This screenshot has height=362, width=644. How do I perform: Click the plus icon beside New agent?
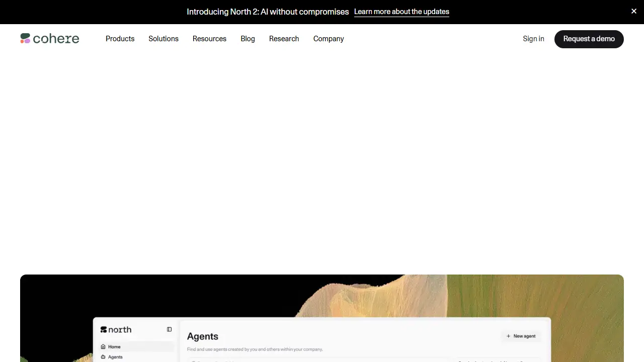[508, 336]
